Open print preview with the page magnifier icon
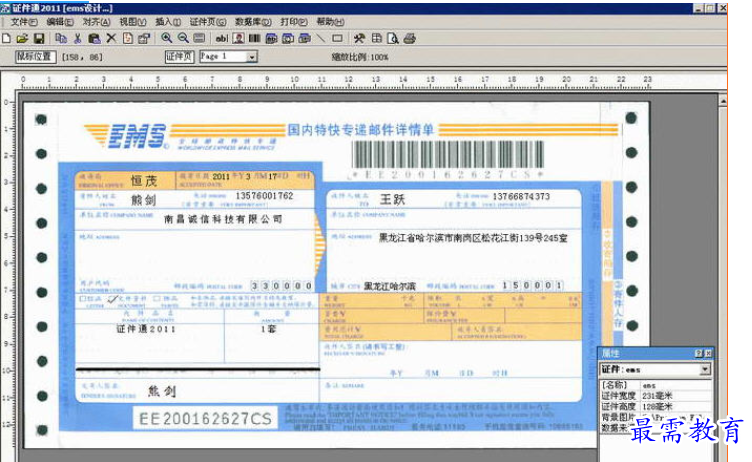The width and height of the screenshot is (752, 462). coord(393,38)
